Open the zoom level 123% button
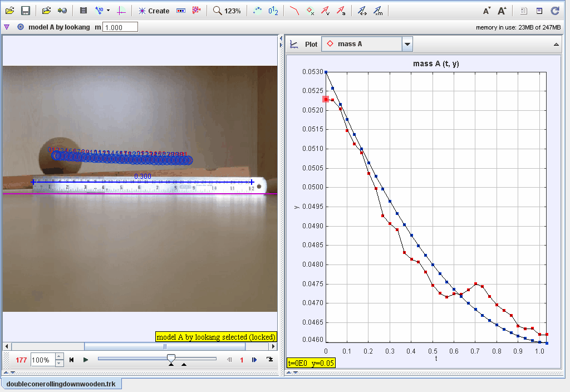 tap(227, 11)
